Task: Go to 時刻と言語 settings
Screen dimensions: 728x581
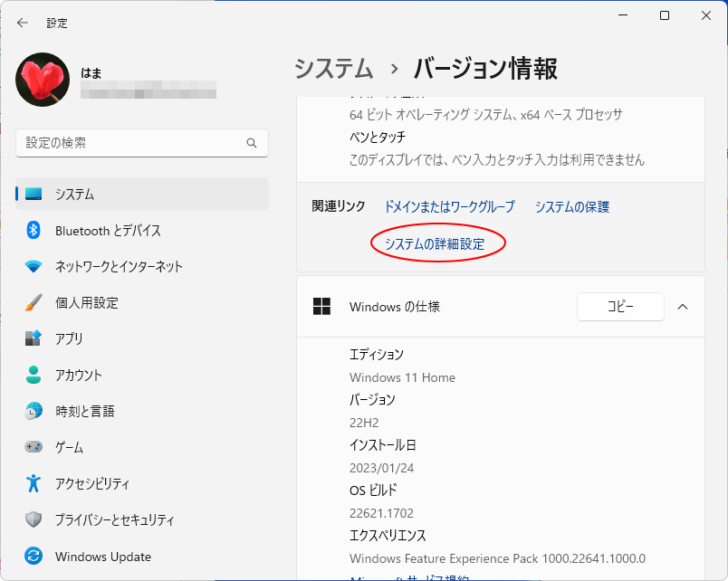Action: pos(142,411)
